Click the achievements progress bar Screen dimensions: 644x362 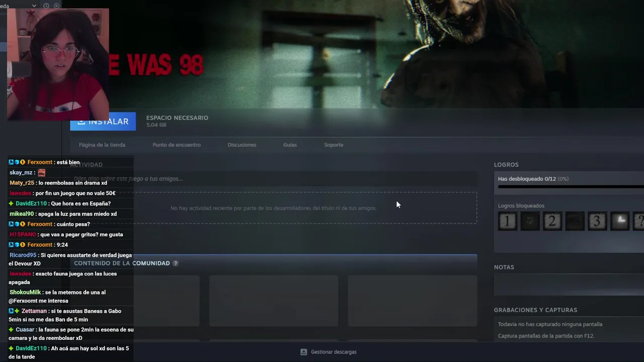pyautogui.click(x=571, y=187)
